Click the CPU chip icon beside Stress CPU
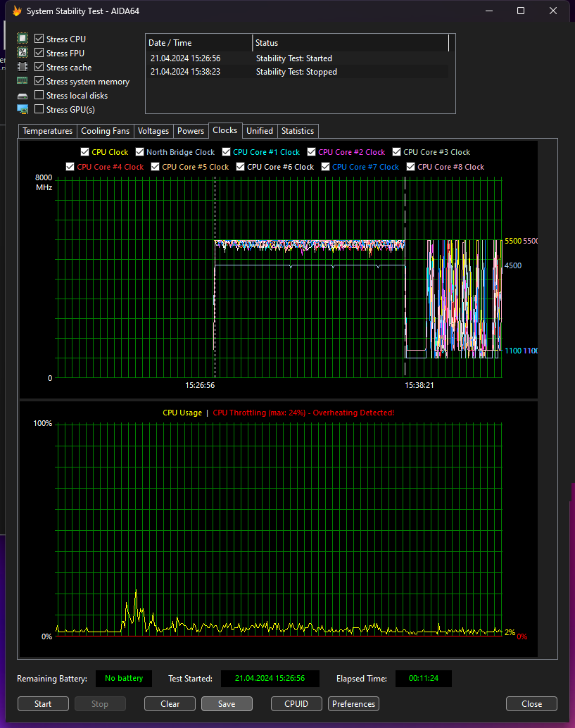 [x=23, y=39]
